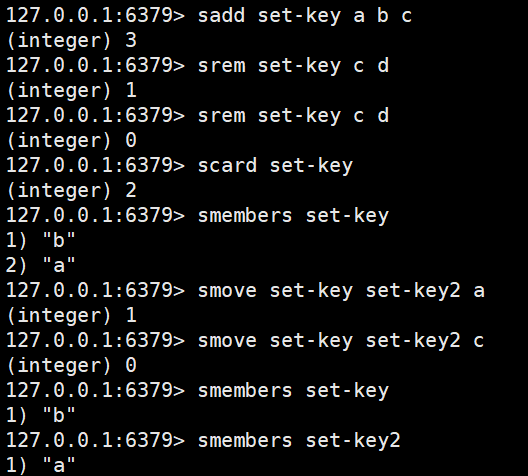This screenshot has height=476, width=528.
Task: Click the '1) "b"' output above smembers set-key2
Action: [41, 415]
